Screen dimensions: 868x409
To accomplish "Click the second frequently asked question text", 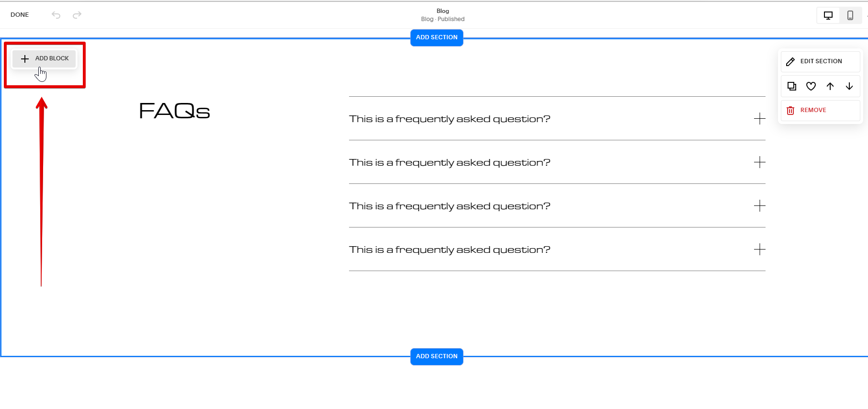I will (x=450, y=162).
